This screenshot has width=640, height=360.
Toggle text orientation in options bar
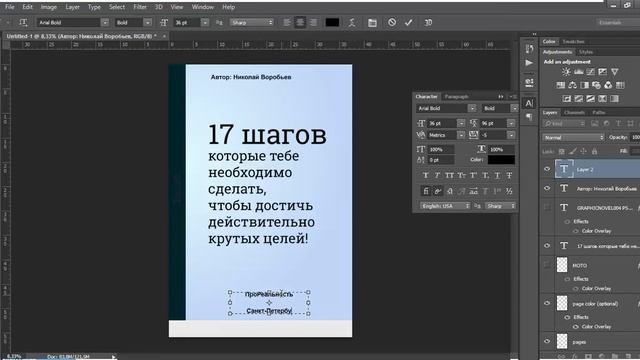tap(23, 22)
